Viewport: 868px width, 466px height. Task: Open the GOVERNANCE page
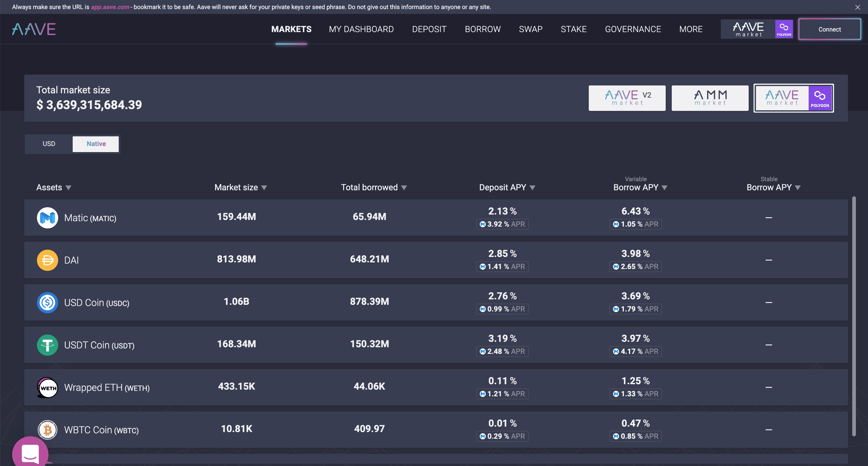tap(633, 29)
